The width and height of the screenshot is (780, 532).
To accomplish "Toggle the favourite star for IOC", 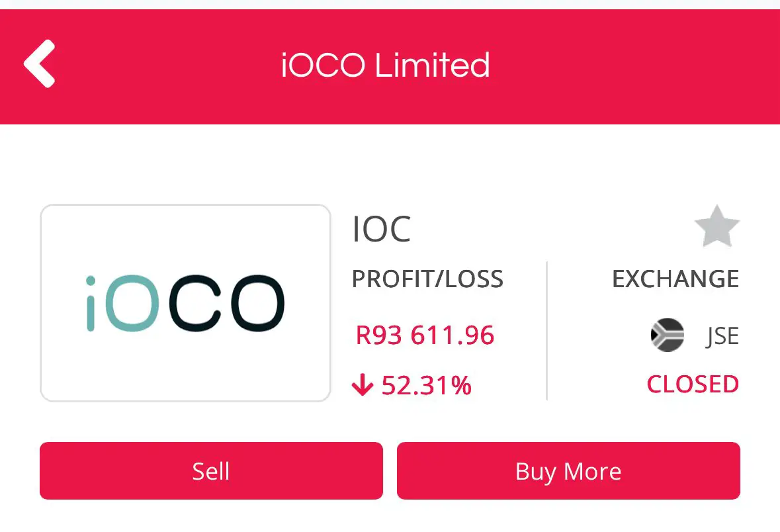I will click(717, 226).
